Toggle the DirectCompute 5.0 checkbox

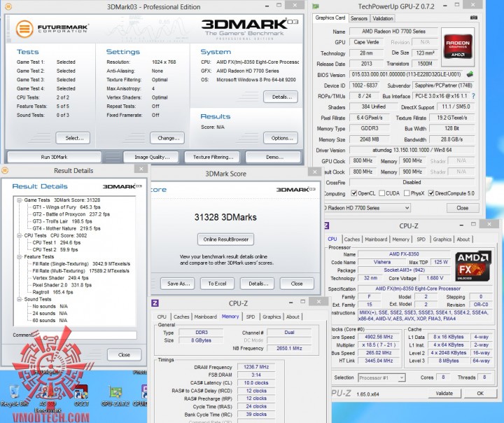click(431, 193)
